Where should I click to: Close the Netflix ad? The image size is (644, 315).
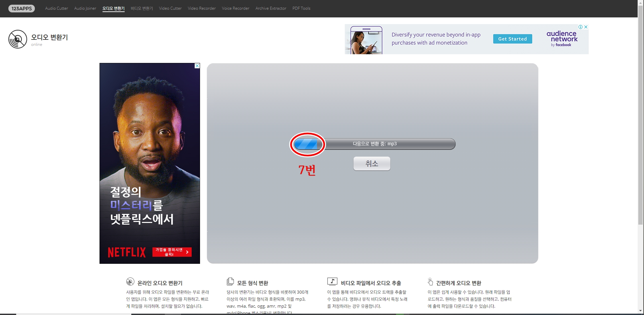click(x=197, y=66)
